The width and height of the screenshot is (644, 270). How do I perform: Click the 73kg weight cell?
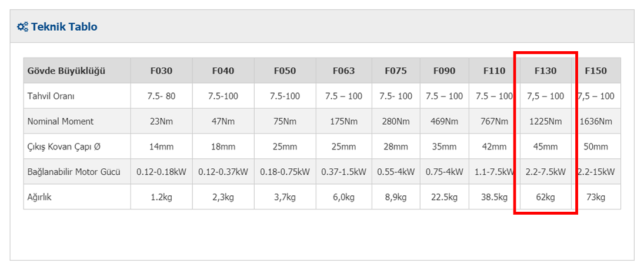point(595,197)
